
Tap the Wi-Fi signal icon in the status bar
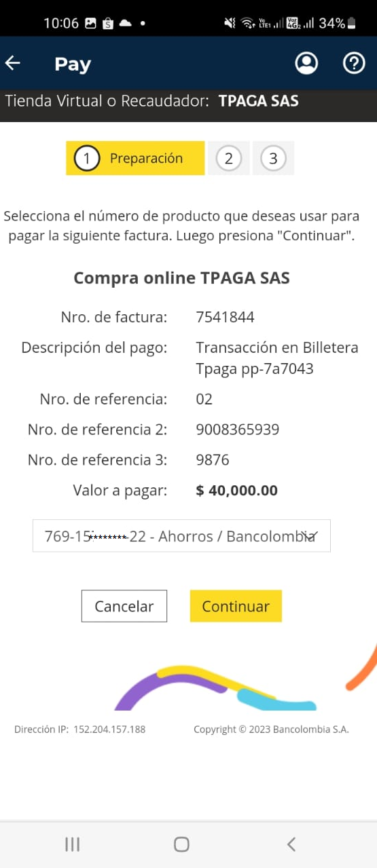coord(247,23)
